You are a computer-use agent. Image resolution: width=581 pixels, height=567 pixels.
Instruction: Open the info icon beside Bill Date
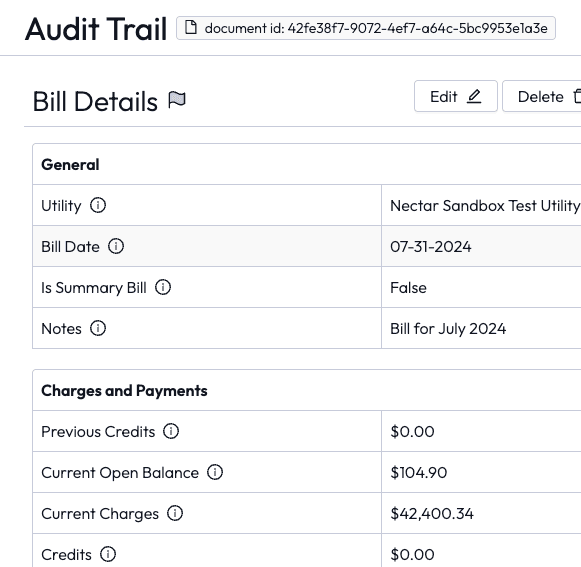(x=116, y=246)
